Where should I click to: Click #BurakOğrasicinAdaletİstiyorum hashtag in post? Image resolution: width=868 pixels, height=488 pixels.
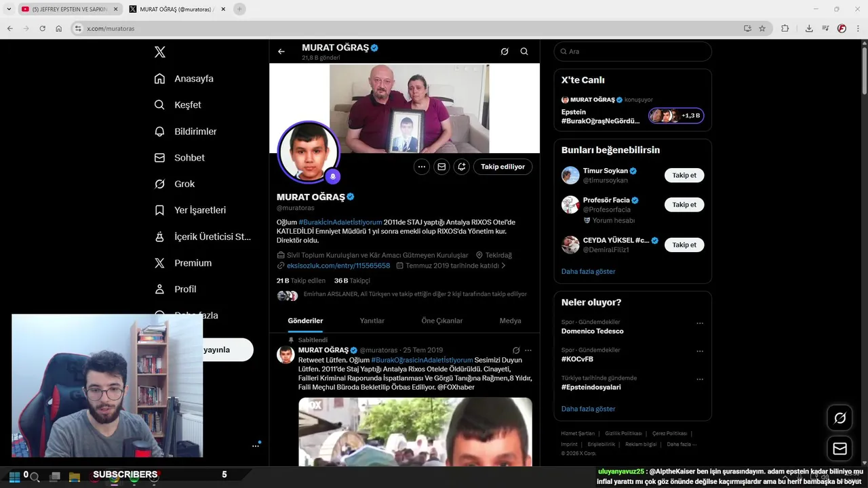422,360
